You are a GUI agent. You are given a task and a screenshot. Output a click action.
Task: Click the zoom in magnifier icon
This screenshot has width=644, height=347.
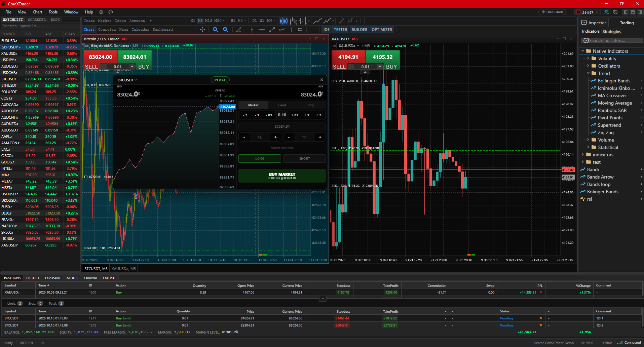226,30
